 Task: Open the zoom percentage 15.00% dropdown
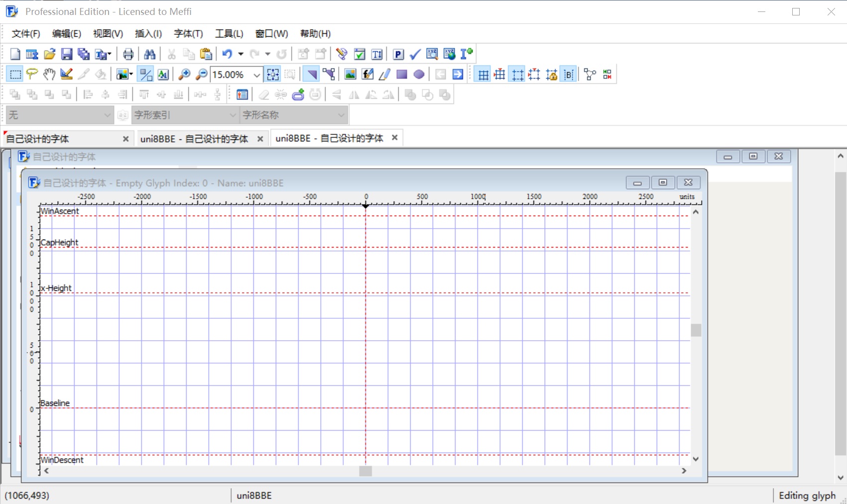click(256, 75)
